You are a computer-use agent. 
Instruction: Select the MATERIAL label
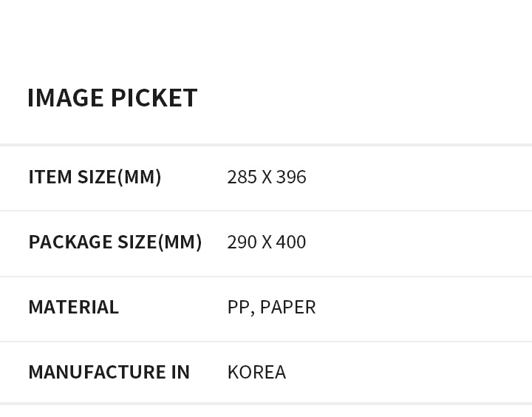74,307
